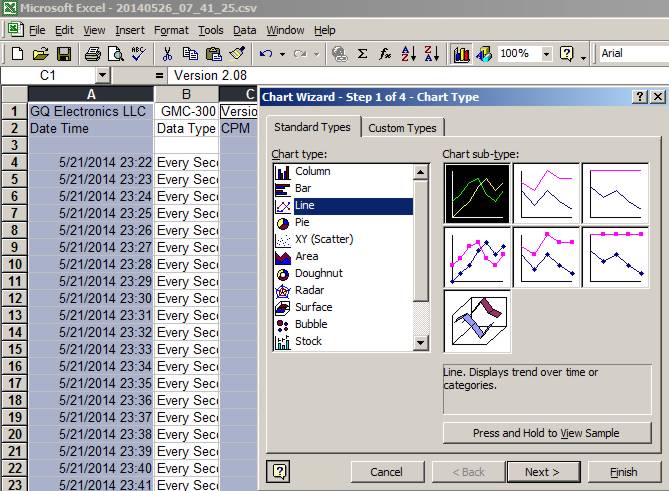Select stacked line chart sub-type thumbnail
Viewport: 669px width, 491px height.
pyautogui.click(x=546, y=193)
